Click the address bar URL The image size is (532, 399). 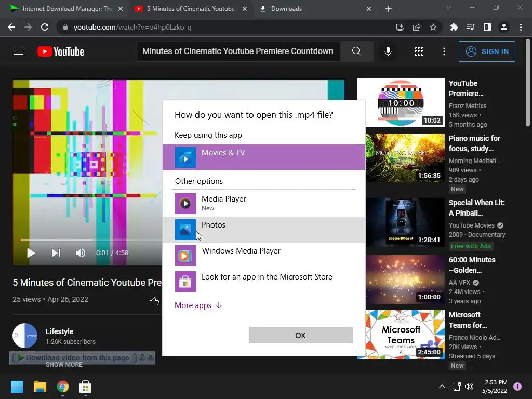tap(132, 27)
